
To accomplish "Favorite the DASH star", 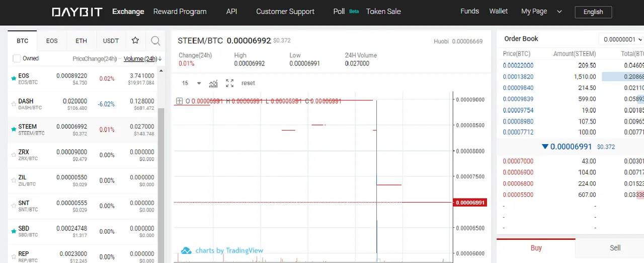I will (14, 104).
